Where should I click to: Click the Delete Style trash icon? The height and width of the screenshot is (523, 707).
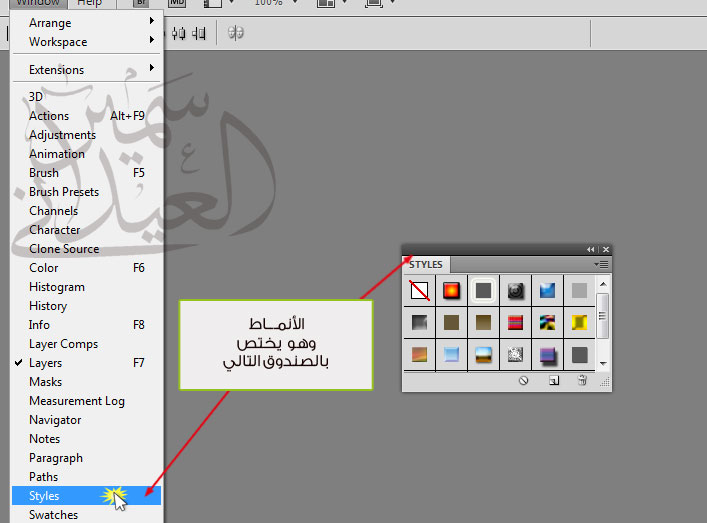pos(583,381)
